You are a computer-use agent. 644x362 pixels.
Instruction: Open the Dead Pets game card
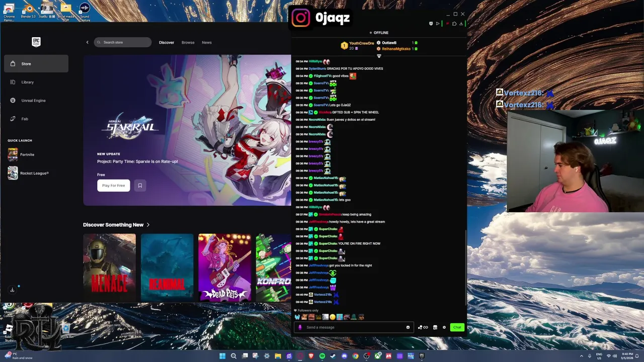pyautogui.click(x=224, y=267)
